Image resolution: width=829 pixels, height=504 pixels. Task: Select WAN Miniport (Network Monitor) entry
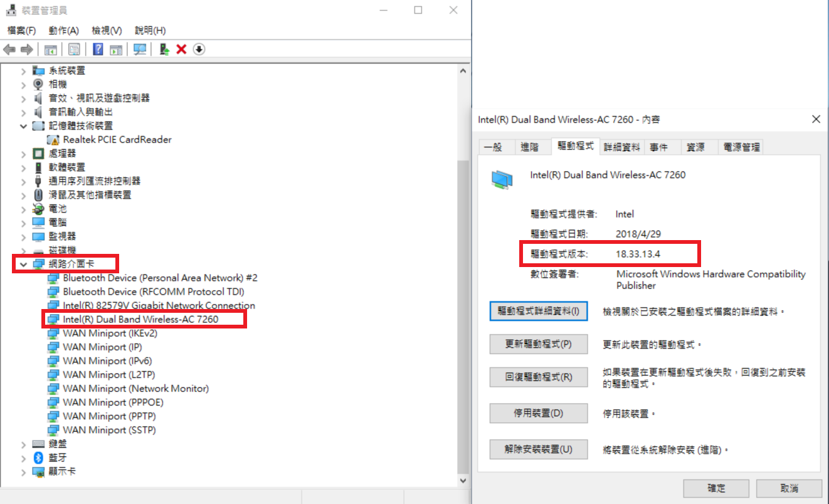pyautogui.click(x=136, y=389)
